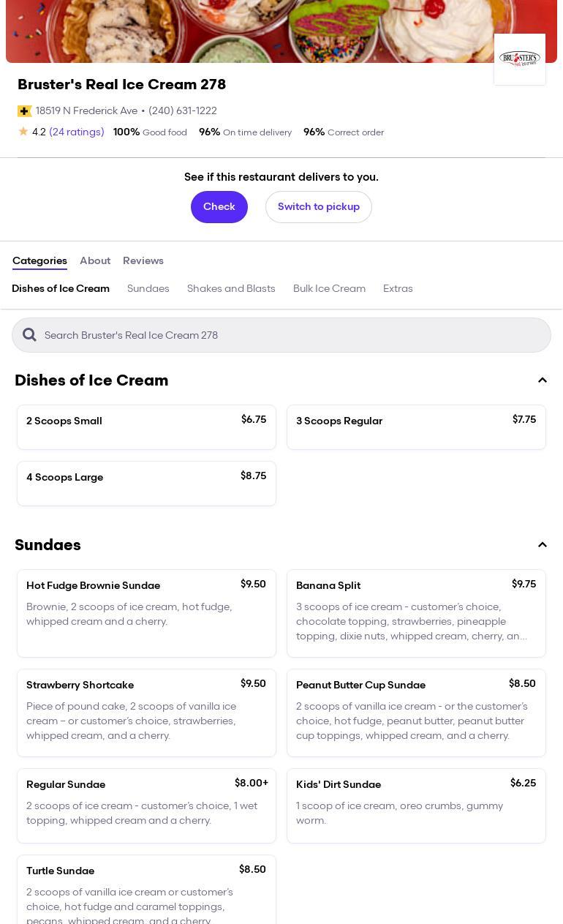
Task: Focus the restaurant menu search field
Action: (292, 335)
